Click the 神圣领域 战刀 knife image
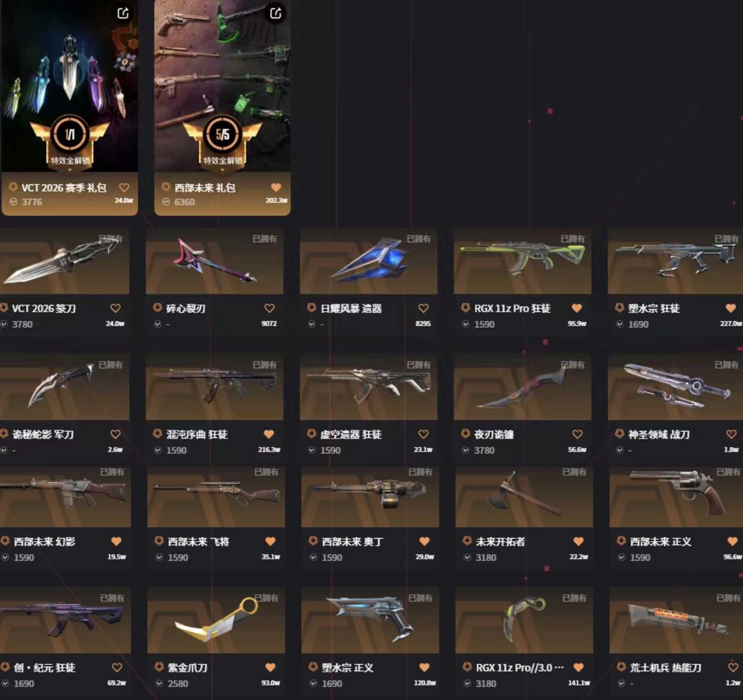 676,387
